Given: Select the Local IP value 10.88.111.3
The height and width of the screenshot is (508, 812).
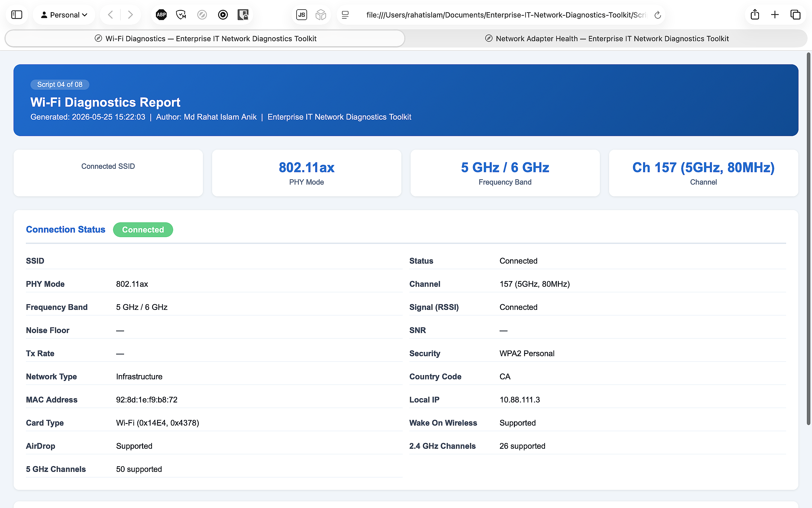Looking at the screenshot, I should click(519, 399).
